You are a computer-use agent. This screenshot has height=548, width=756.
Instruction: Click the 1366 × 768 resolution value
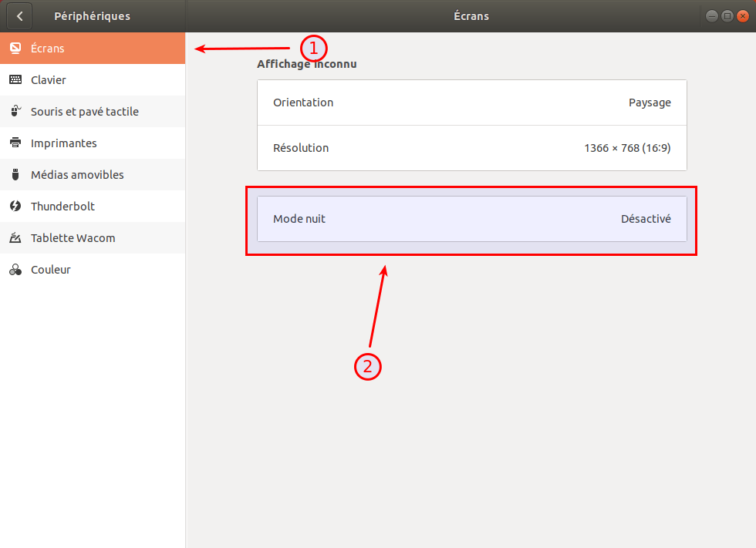pos(627,148)
